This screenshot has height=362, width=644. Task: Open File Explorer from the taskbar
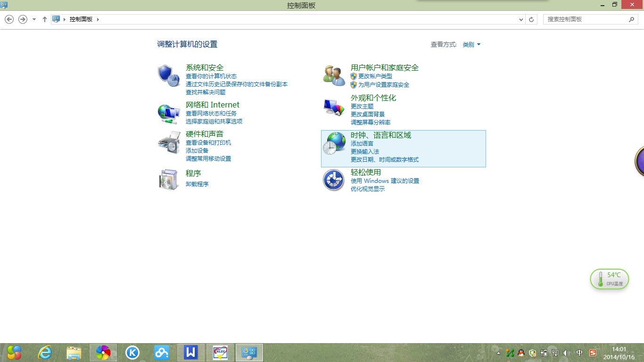(x=74, y=353)
